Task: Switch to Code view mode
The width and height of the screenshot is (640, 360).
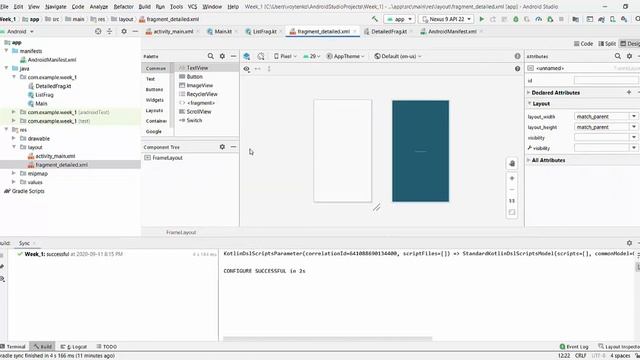Action: pyautogui.click(x=583, y=44)
